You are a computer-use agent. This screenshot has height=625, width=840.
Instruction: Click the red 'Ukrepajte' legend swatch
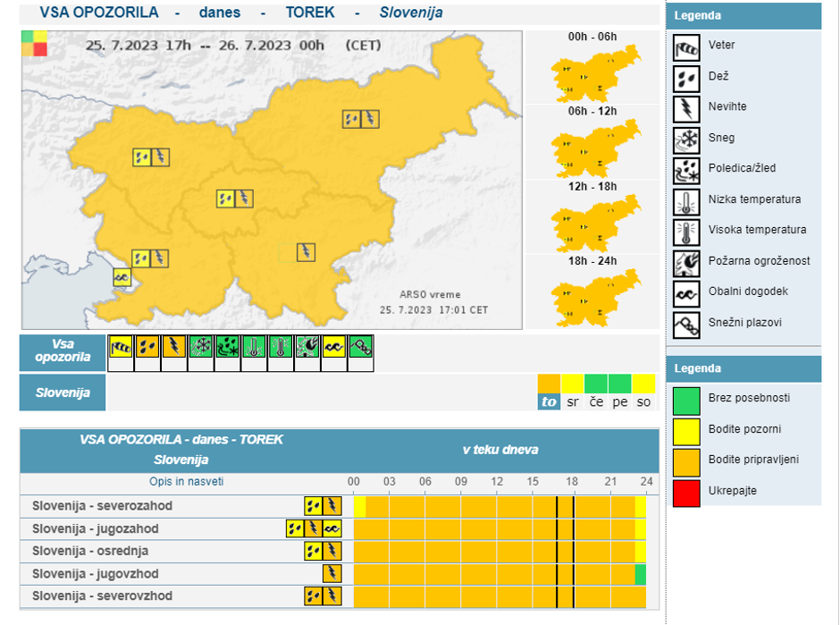(686, 492)
